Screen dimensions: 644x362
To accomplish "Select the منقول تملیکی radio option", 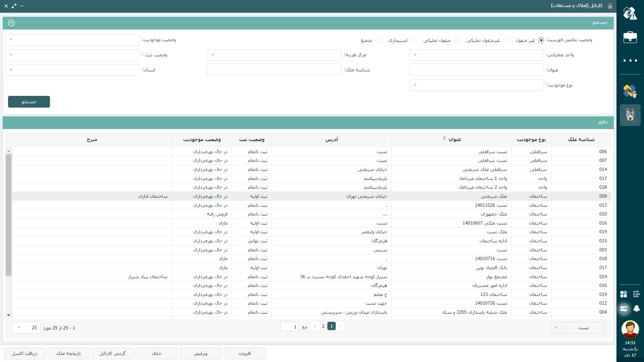I will tap(457, 40).
